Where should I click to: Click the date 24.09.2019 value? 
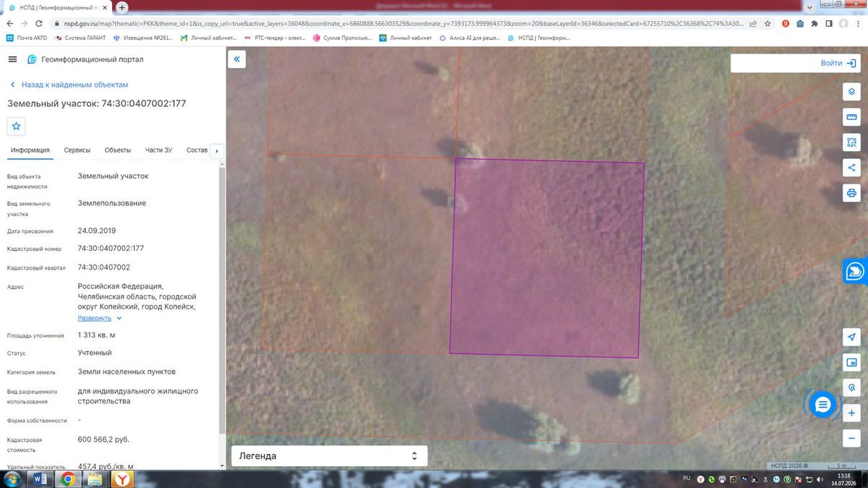[97, 231]
